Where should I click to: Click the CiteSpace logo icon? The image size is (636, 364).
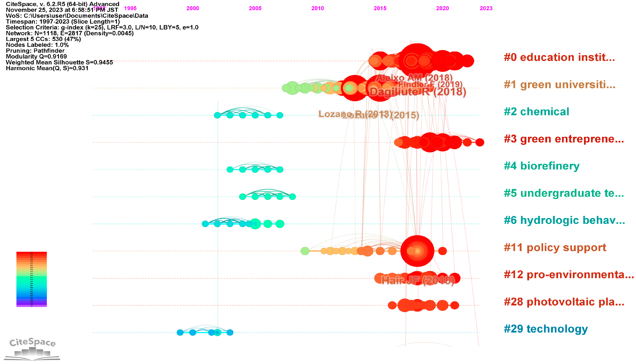(32, 349)
